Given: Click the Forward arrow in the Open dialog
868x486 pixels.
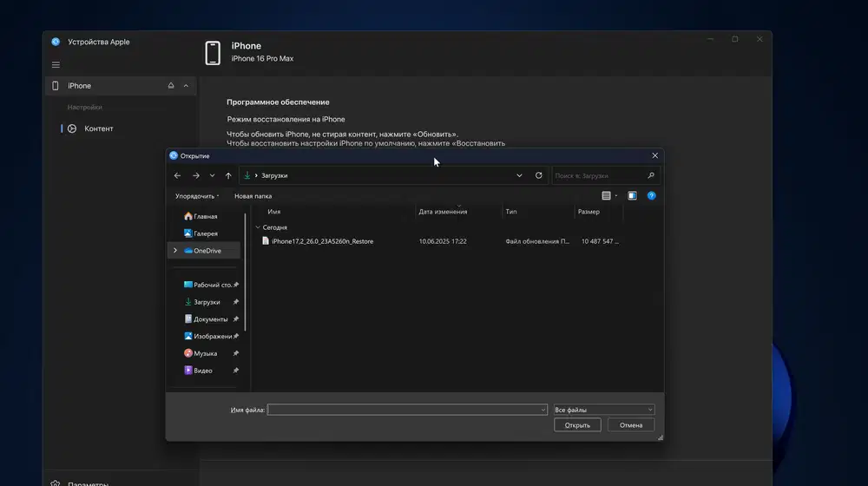Looking at the screenshot, I should tap(196, 175).
